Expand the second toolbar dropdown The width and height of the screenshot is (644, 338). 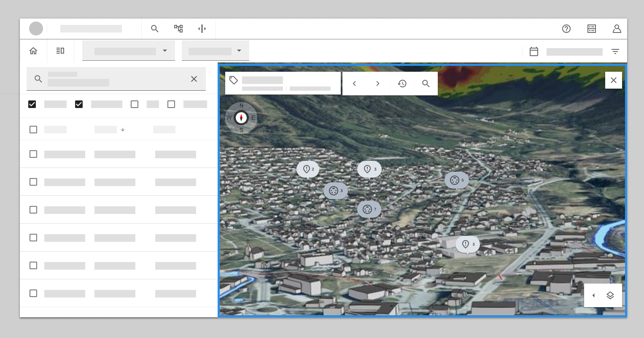pos(216,51)
